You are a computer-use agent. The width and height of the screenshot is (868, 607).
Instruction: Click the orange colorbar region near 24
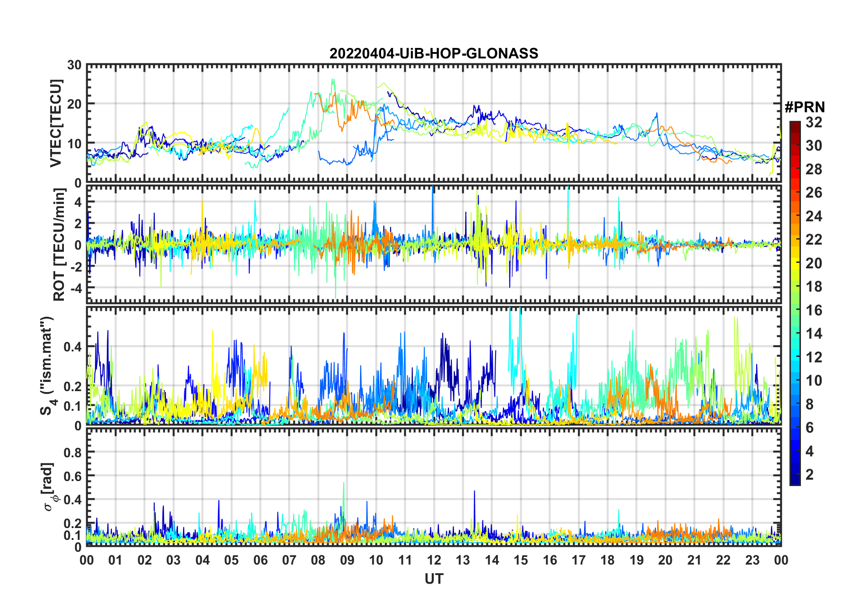click(795, 216)
